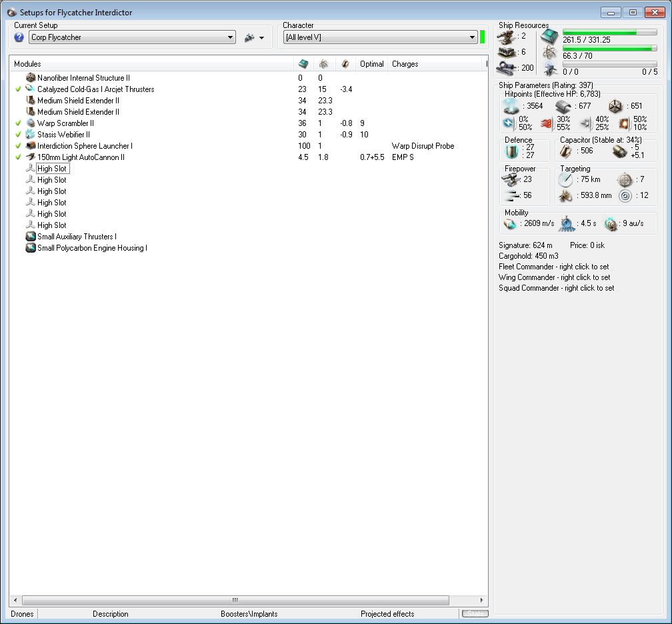Click the Stats button at bottom right
The image size is (672, 624).
pyautogui.click(x=475, y=614)
